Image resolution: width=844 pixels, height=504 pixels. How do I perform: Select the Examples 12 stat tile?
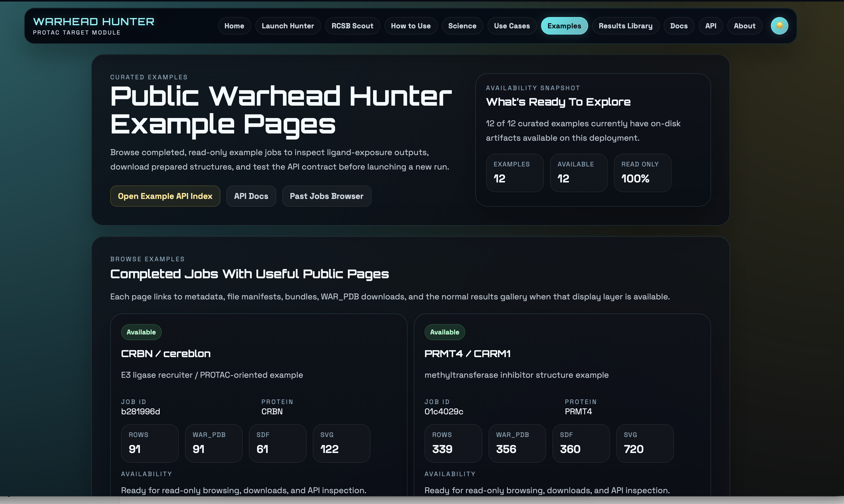[515, 173]
